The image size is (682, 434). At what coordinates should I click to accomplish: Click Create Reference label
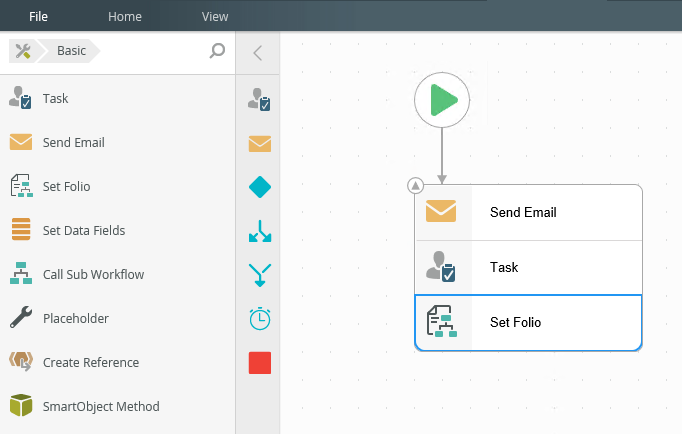(91, 362)
